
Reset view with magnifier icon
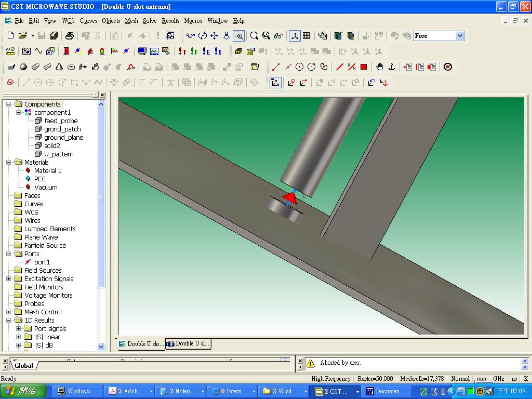pyautogui.click(x=254, y=36)
